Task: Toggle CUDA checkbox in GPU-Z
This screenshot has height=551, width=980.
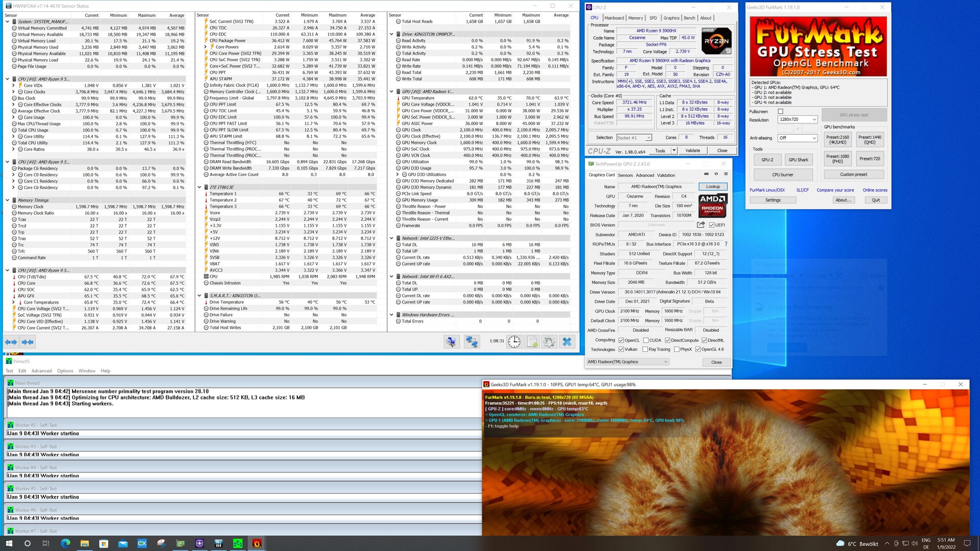Action: pos(646,340)
